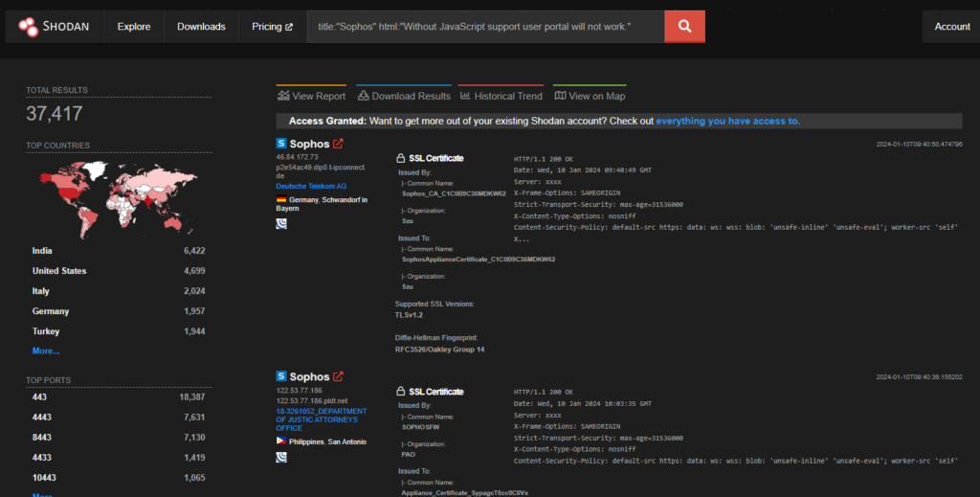Open the Explore menu
Viewport: 980px width, 497px height.
tap(134, 26)
